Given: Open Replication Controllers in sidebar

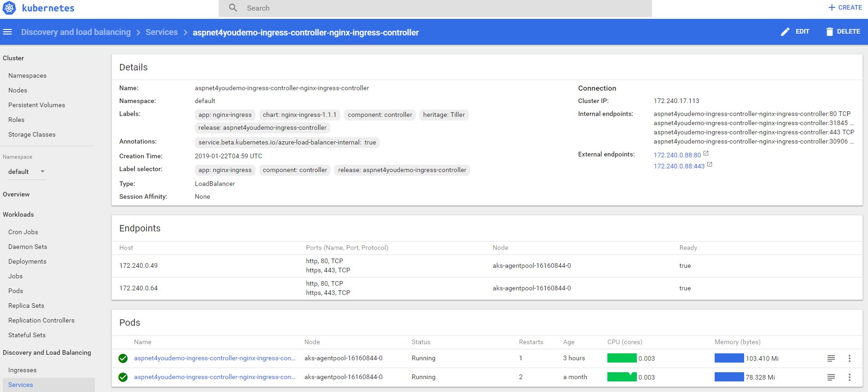Looking at the screenshot, I should click(x=41, y=320).
